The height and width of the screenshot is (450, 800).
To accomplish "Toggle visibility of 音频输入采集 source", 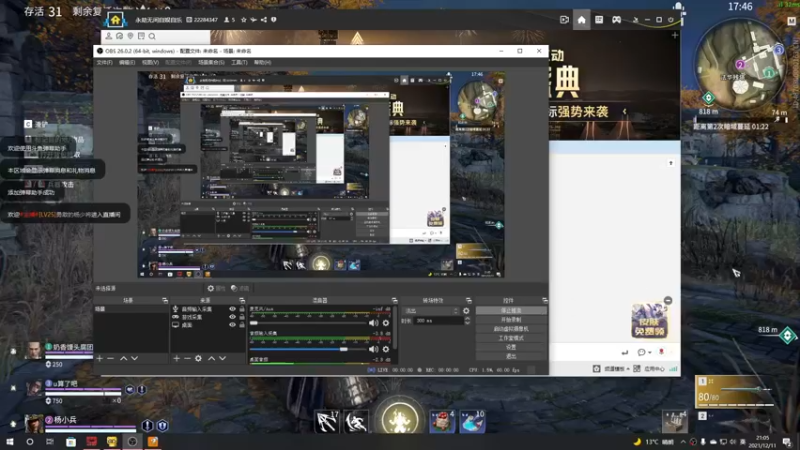I will pyautogui.click(x=232, y=309).
